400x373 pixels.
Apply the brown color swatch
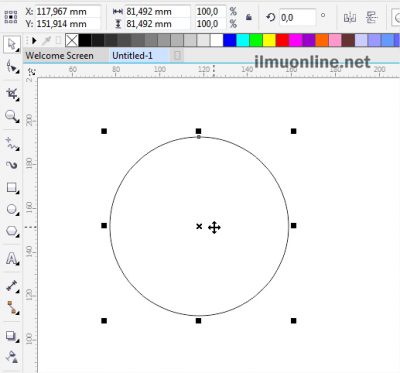(348, 41)
